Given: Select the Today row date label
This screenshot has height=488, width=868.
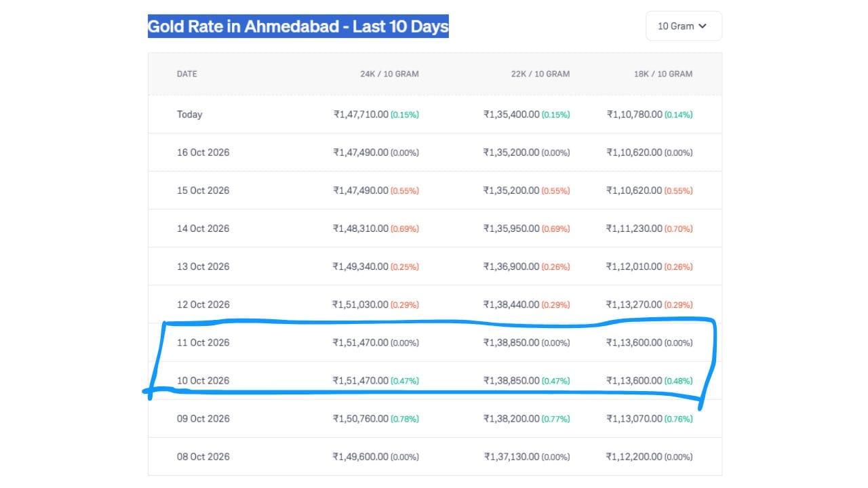Looking at the screenshot, I should coord(190,115).
